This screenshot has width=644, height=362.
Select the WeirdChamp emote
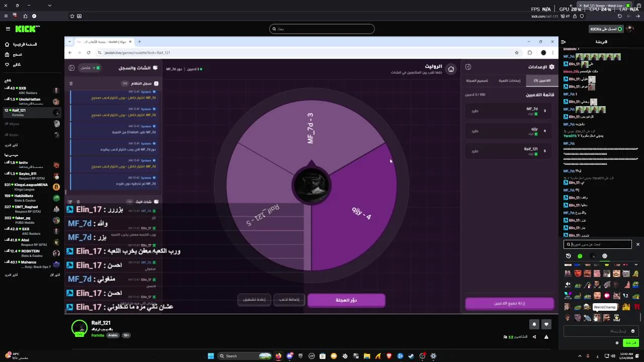pos(597,317)
